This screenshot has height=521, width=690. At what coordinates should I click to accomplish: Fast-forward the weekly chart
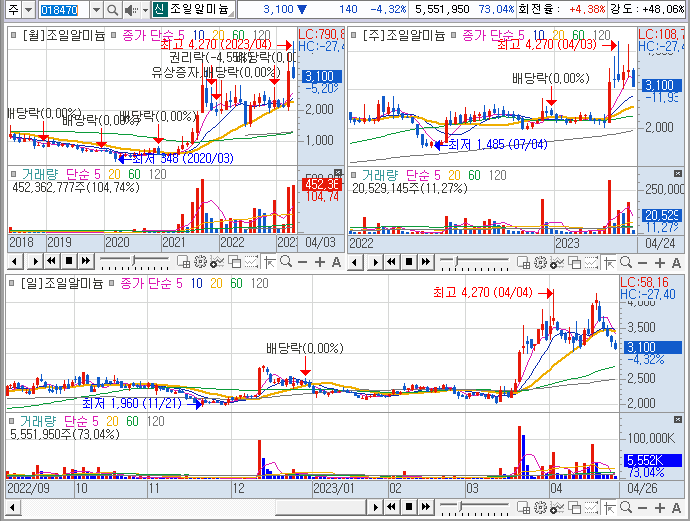coord(426,262)
